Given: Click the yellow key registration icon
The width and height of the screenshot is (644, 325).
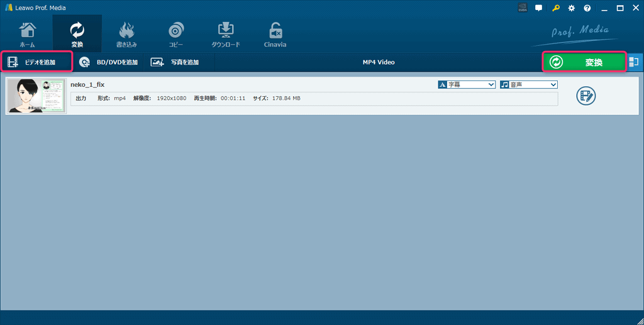Looking at the screenshot, I should pos(555,8).
